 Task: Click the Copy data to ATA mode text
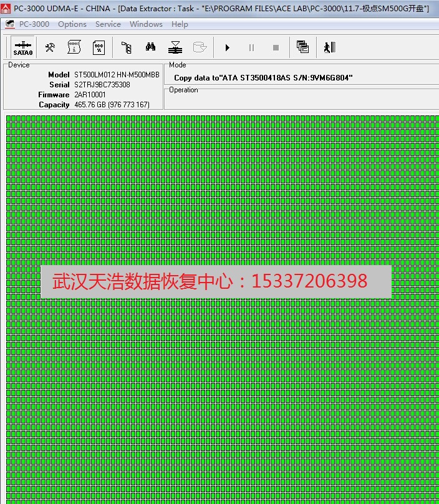(263, 78)
